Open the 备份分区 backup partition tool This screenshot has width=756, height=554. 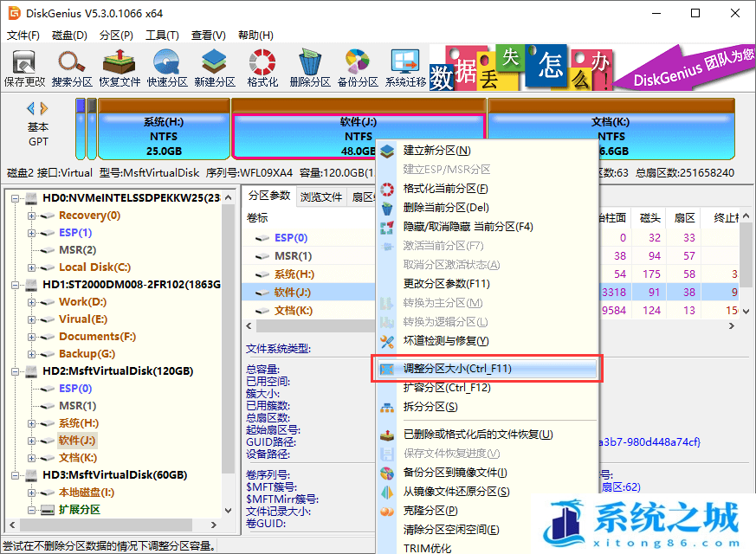click(358, 68)
